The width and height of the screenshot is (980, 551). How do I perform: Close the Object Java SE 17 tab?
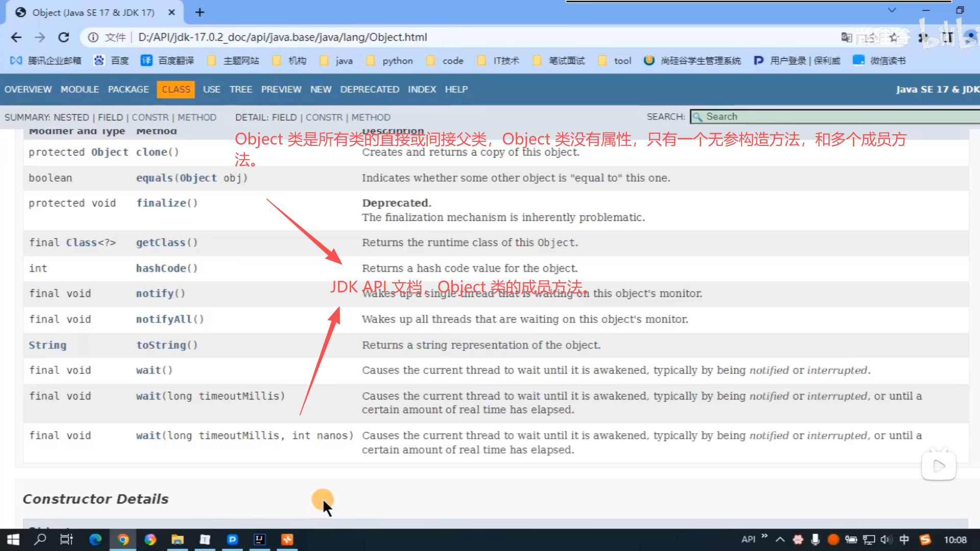172,12
